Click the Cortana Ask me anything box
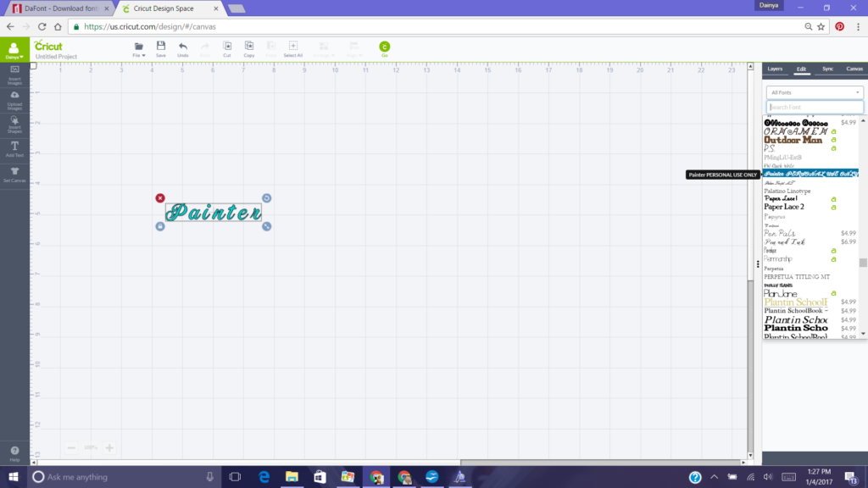868x488 pixels. [124, 477]
